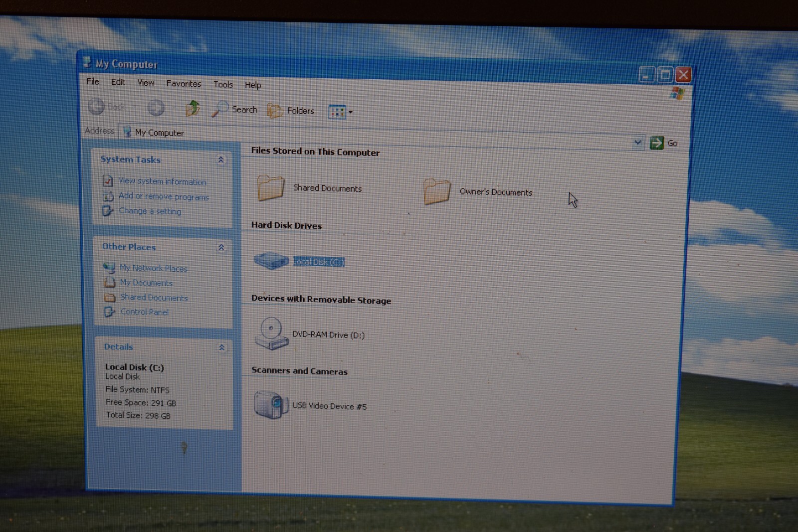Open the Views dropdown button

[340, 112]
